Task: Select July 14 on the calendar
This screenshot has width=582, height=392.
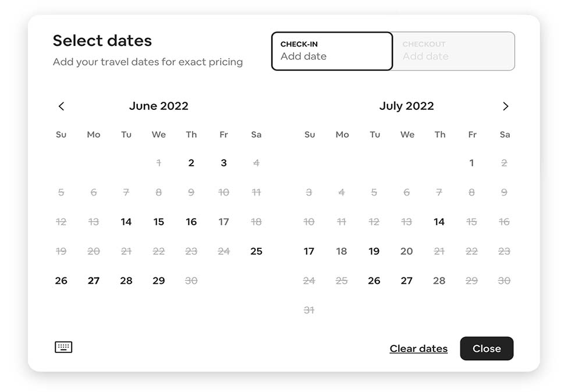Action: coord(439,222)
